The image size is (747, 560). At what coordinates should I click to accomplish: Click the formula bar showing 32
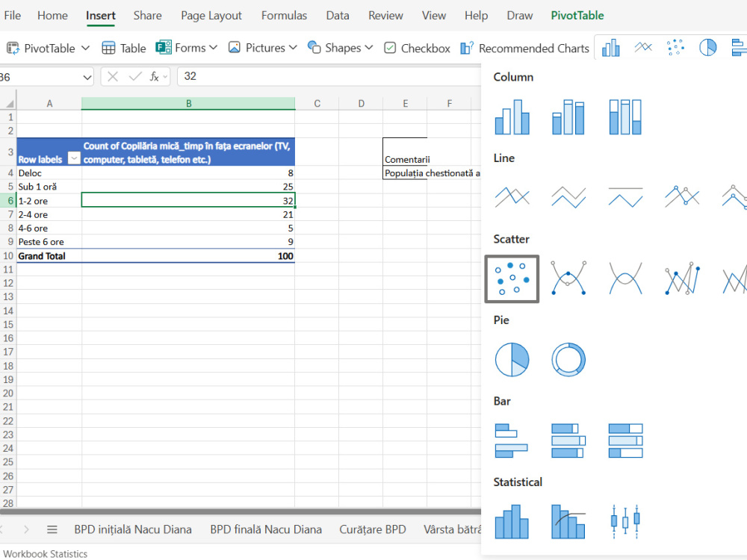pyautogui.click(x=329, y=77)
